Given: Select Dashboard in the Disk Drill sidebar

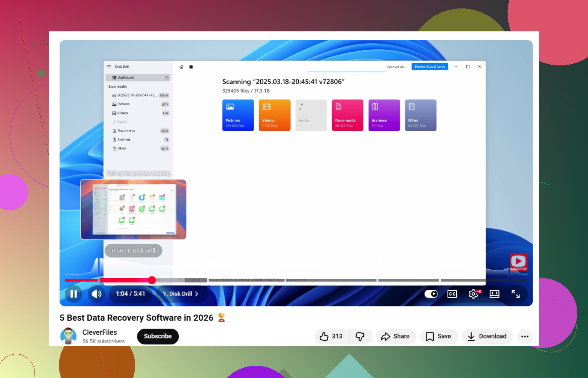Looking at the screenshot, I should pos(138,78).
